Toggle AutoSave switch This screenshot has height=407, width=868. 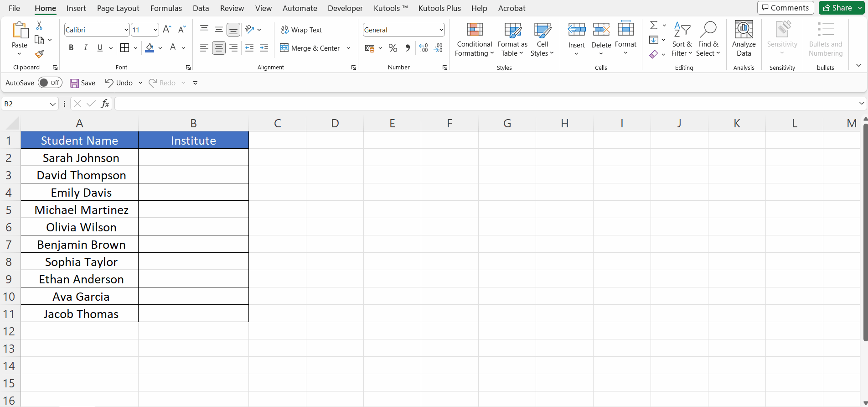50,83
